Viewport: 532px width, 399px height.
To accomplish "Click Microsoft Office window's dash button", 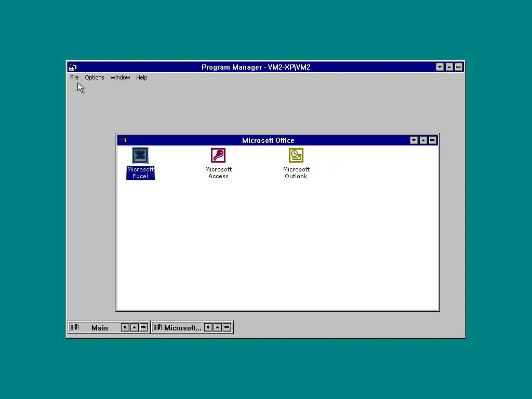I will (x=432, y=140).
